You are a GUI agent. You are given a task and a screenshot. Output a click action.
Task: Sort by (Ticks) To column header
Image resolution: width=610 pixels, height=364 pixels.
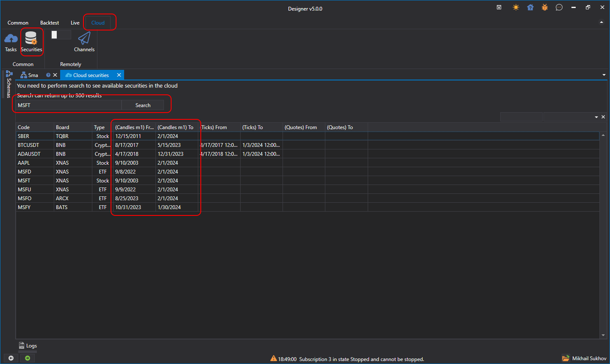coord(261,127)
